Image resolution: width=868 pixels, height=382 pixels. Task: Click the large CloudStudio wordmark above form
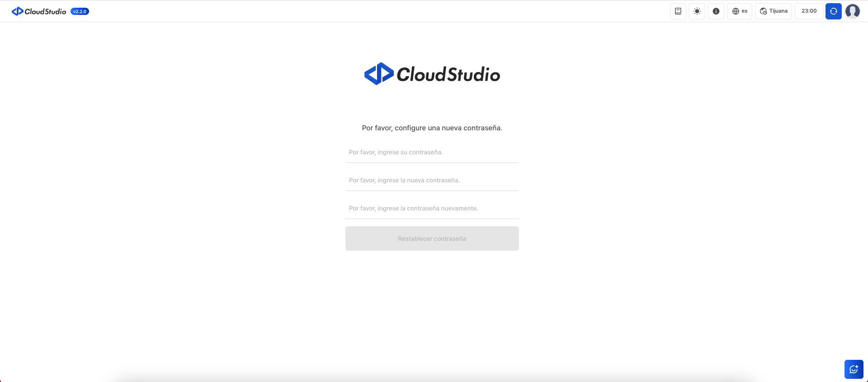click(448, 75)
